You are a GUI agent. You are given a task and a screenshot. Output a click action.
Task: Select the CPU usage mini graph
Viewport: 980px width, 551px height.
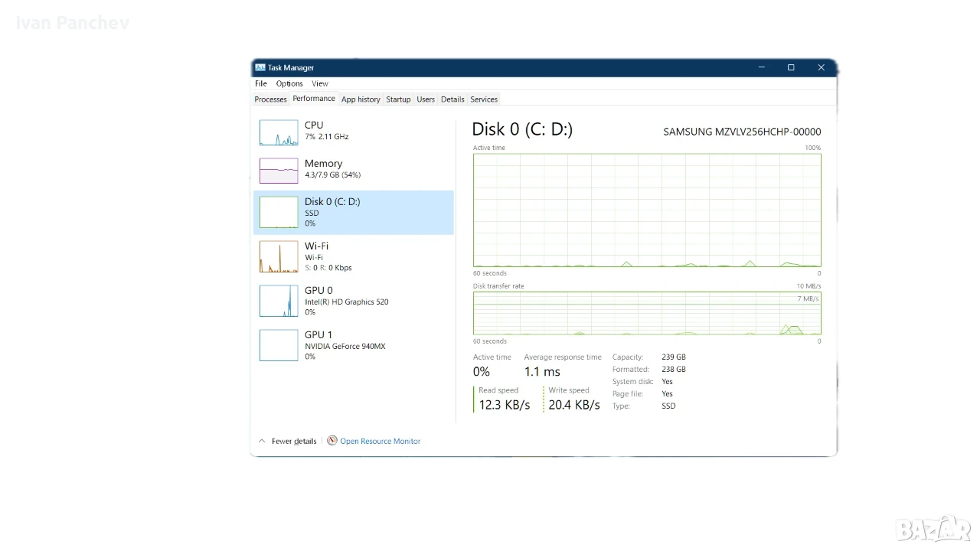[x=279, y=132]
